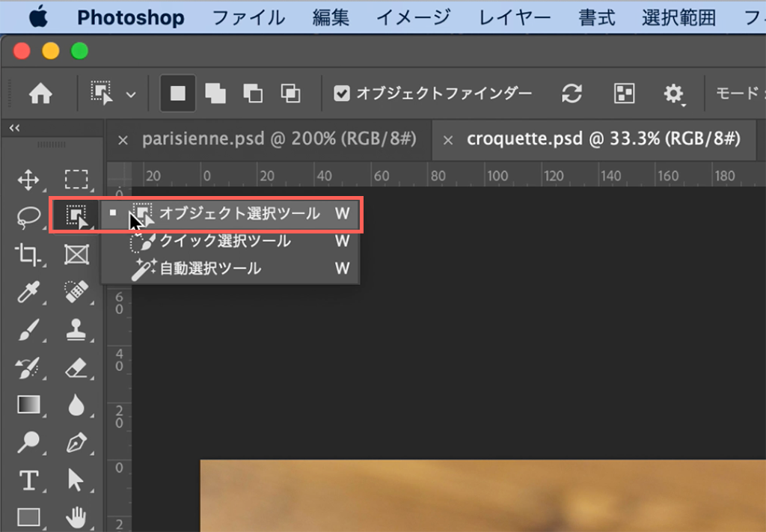This screenshot has height=532, width=766.
Task: Choose Subtract from Selection mode
Action: click(253, 93)
